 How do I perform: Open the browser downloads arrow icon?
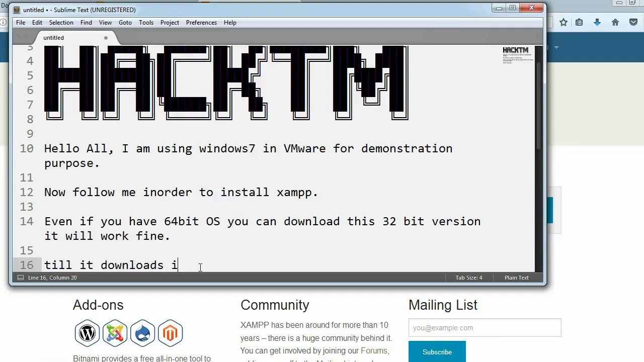click(597, 22)
